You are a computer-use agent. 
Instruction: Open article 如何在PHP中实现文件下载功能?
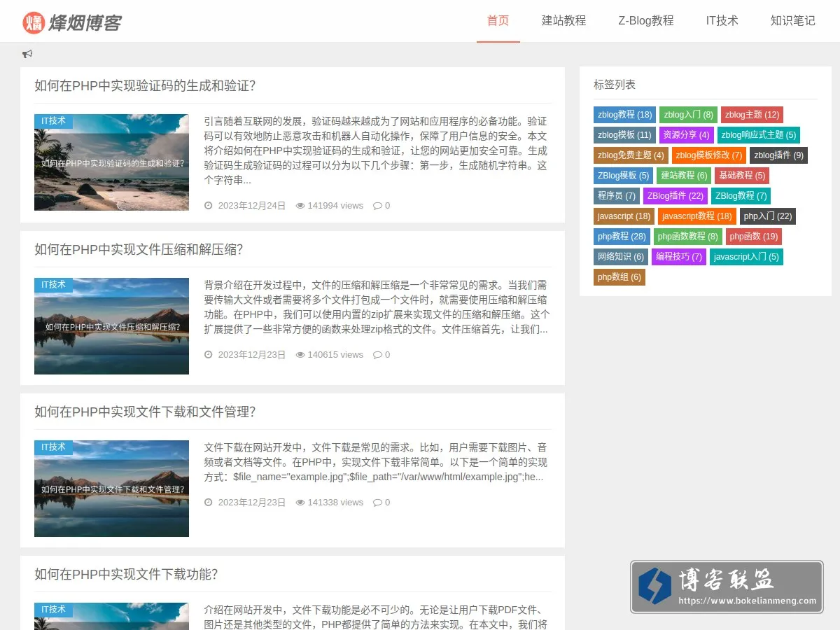click(126, 575)
